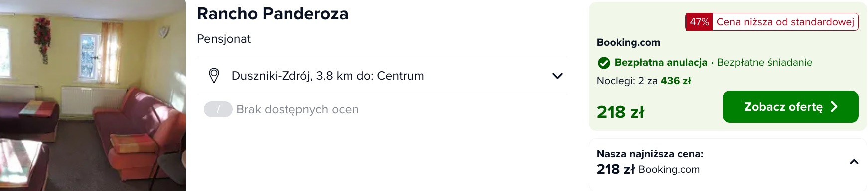Open the Rancho Panderoza hotel title
The image size is (868, 191).
[273, 14]
